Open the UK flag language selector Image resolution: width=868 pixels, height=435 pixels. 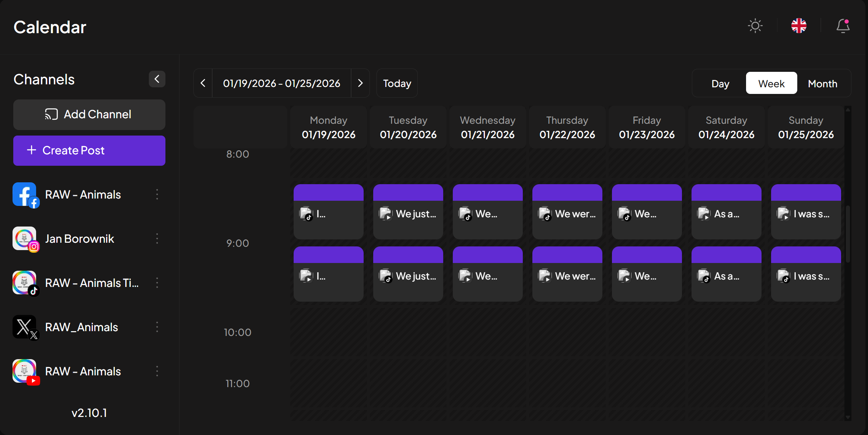click(799, 26)
